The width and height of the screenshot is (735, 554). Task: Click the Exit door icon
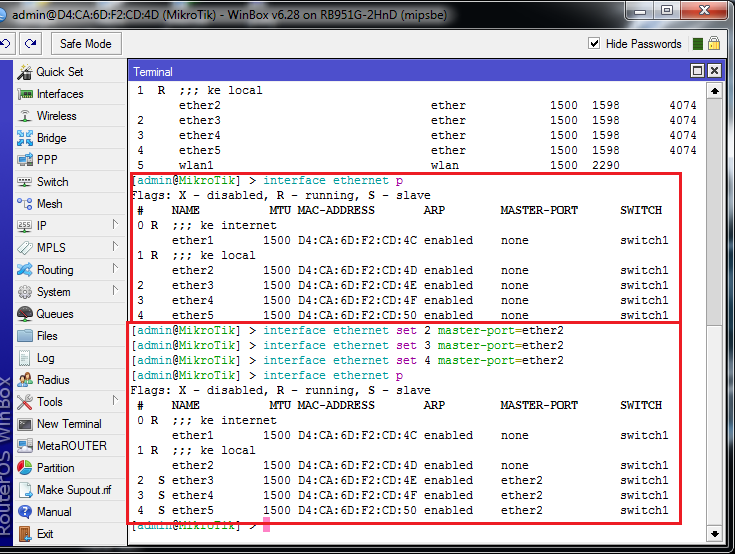(x=25, y=534)
